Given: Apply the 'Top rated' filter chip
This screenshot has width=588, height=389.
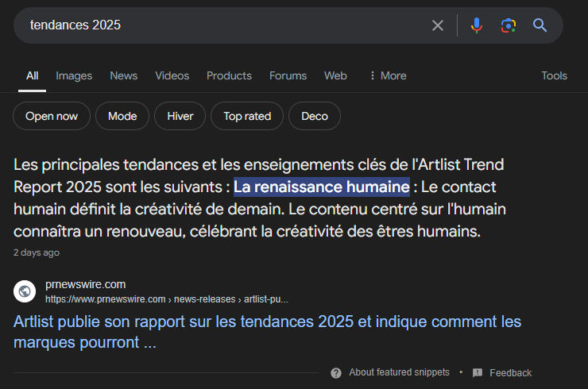Looking at the screenshot, I should click(247, 116).
